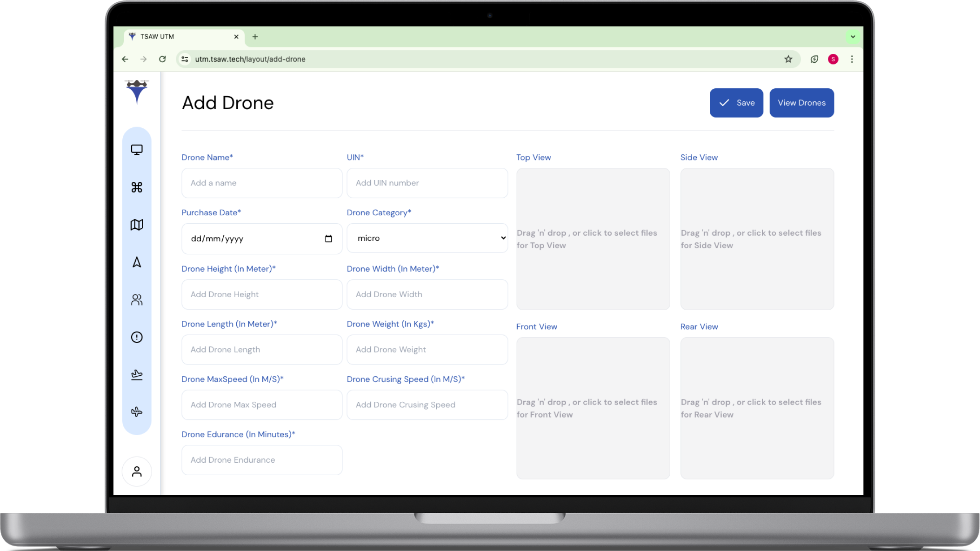
Task: Open the user profile icon at bottom
Action: (x=137, y=471)
